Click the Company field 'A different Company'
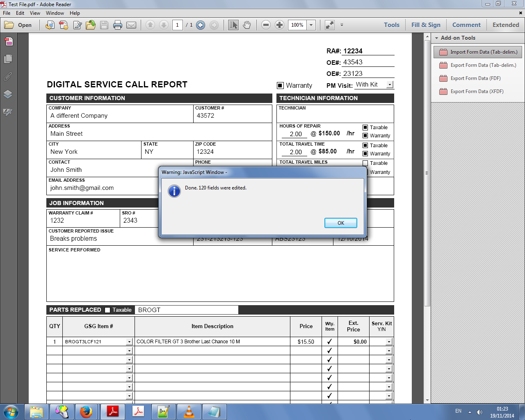 click(x=120, y=116)
